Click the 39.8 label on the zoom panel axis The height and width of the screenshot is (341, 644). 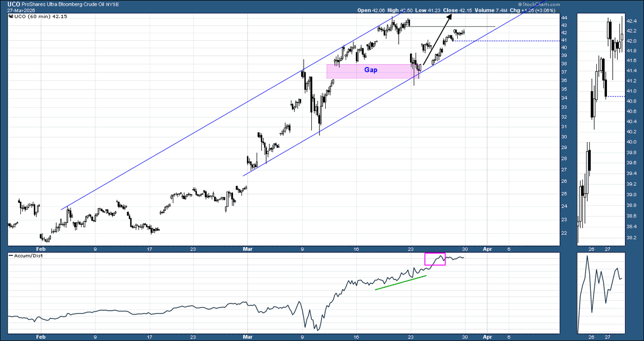632,152
